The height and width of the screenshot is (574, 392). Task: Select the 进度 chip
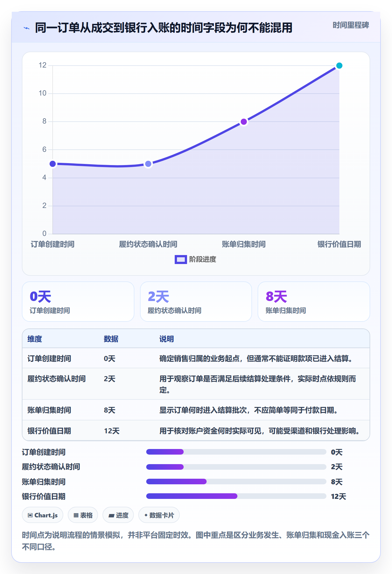click(118, 515)
